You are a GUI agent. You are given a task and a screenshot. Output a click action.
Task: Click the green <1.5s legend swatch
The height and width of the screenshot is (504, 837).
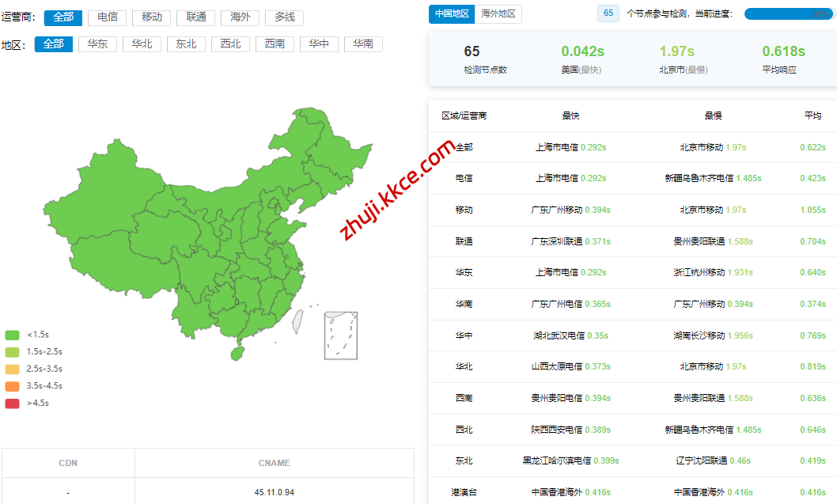[12, 335]
